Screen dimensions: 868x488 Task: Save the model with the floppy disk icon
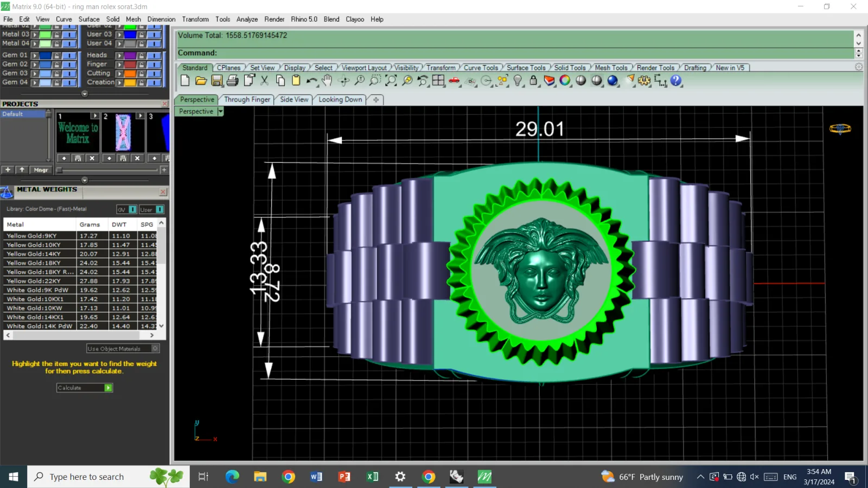[x=217, y=81]
